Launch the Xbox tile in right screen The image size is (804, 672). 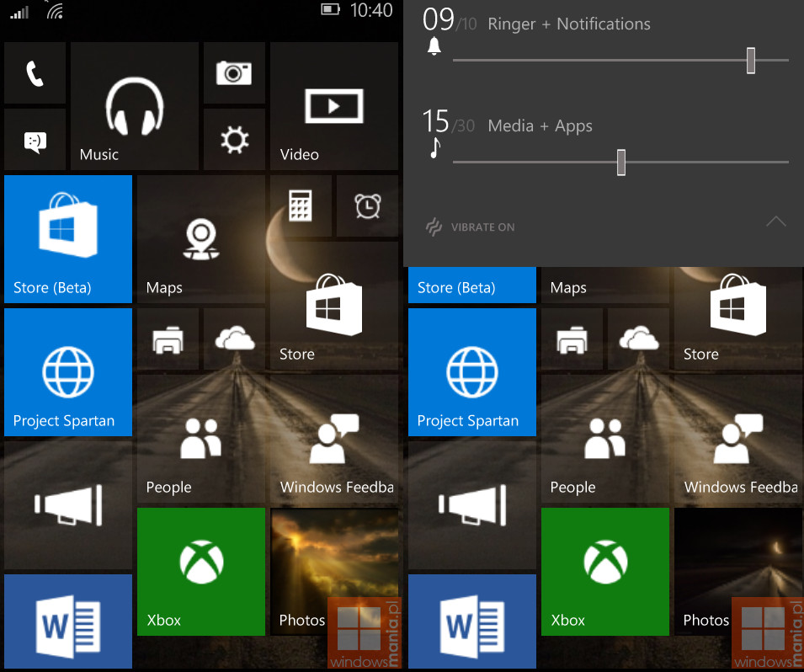point(605,572)
